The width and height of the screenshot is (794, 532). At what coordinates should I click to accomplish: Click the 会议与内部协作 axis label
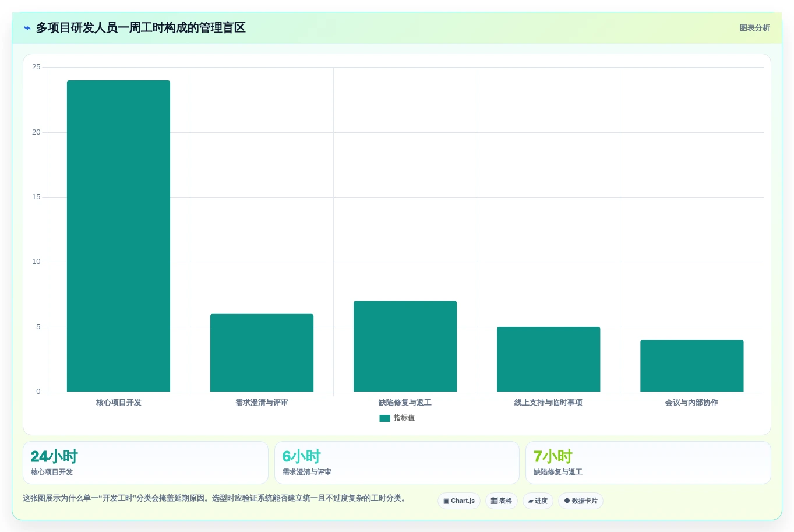click(x=691, y=403)
